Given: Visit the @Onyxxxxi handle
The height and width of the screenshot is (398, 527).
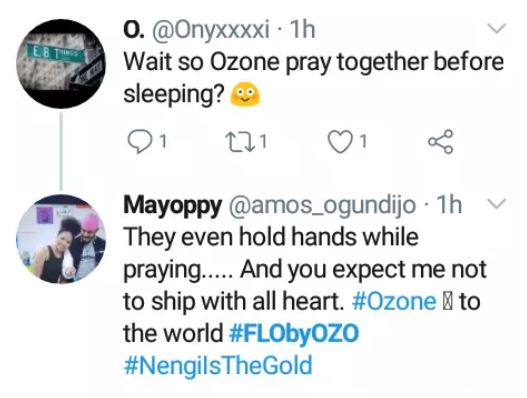Looking at the screenshot, I should [211, 30].
